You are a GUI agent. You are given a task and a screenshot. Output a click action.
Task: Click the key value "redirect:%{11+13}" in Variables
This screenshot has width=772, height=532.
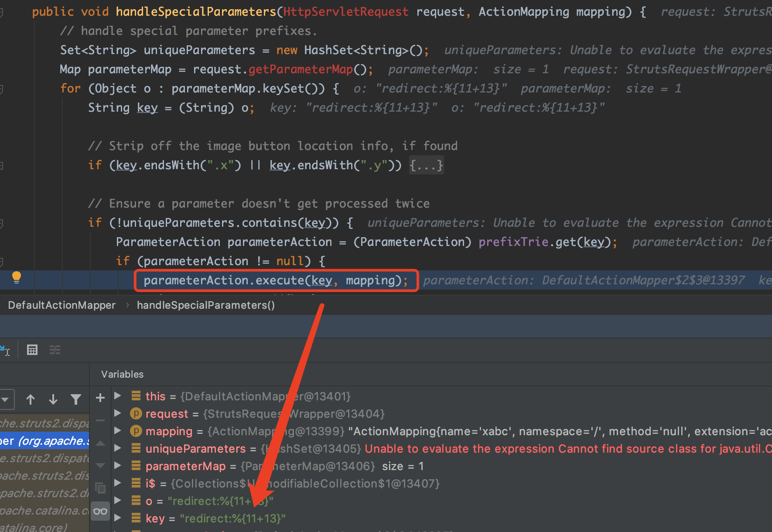point(233,518)
